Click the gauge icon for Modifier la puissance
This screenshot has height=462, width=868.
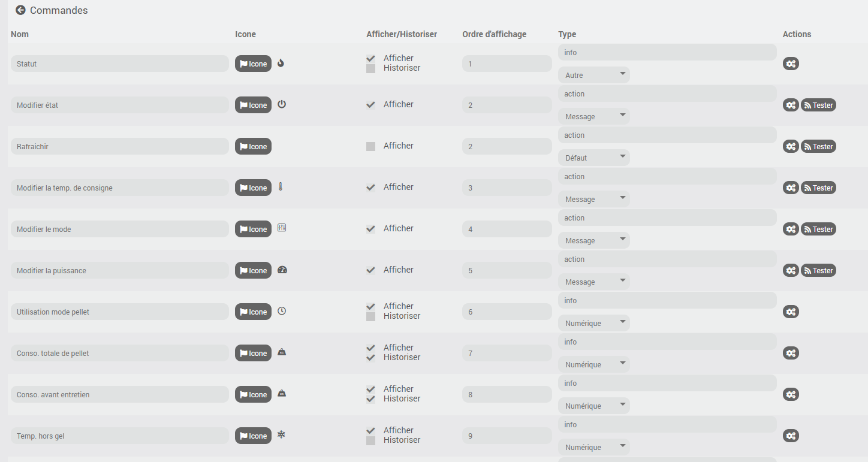[282, 270]
